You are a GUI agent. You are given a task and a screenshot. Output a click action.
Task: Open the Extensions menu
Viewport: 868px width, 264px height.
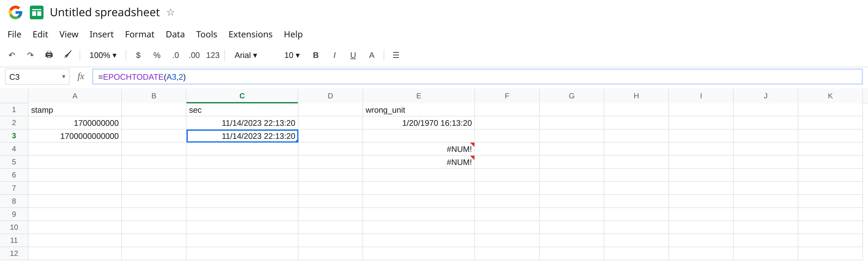(250, 35)
